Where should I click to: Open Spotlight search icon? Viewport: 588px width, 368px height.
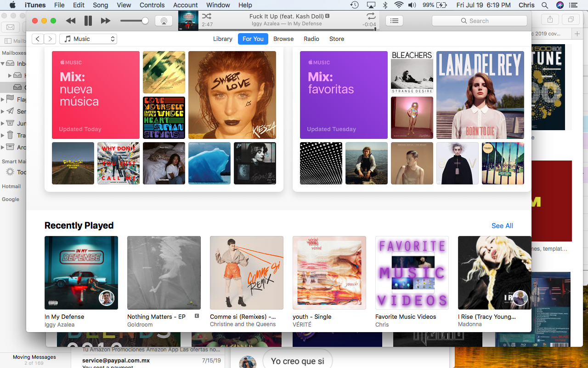click(545, 5)
